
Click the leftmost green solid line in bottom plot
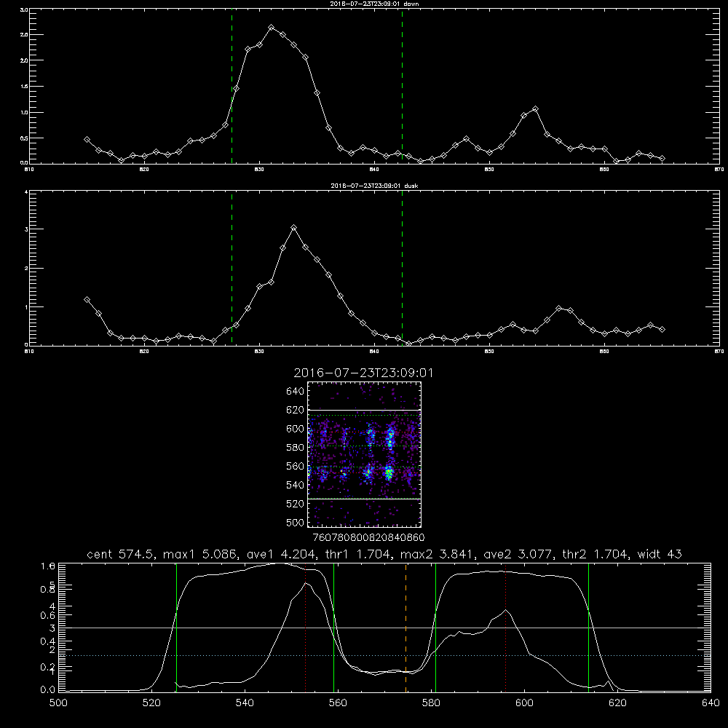[176, 628]
